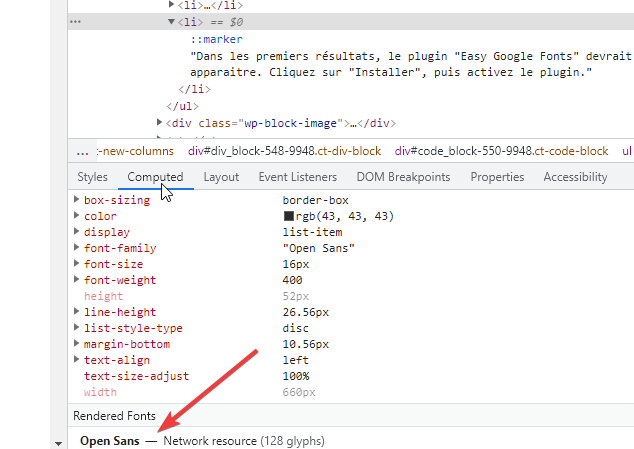Switch to the DOM Breakpoints tab
This screenshot has width=634, height=449.
402,177
